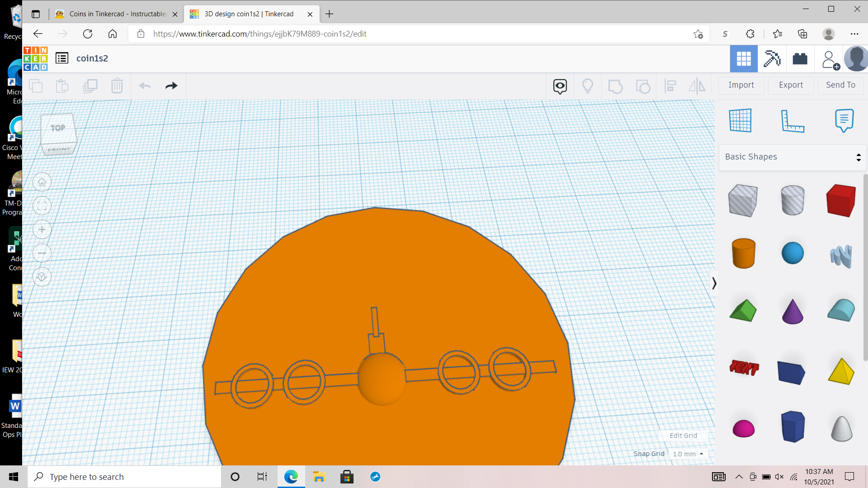Open the Notes tool

(844, 121)
